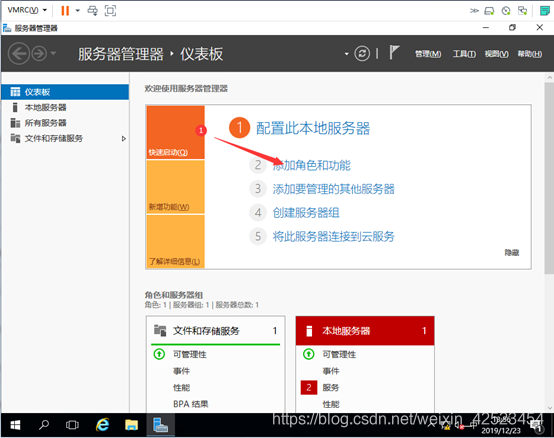Screen dimensions: 554x438
Task: Click the red 2 badge beside 服务
Action: 309,387
